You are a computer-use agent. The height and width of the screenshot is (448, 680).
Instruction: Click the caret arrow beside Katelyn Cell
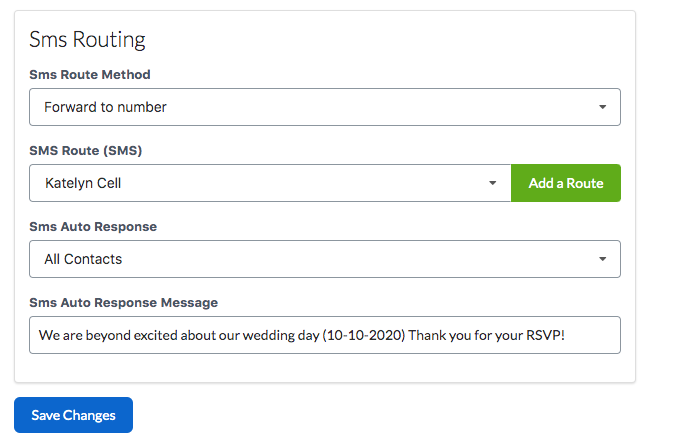tap(492, 183)
